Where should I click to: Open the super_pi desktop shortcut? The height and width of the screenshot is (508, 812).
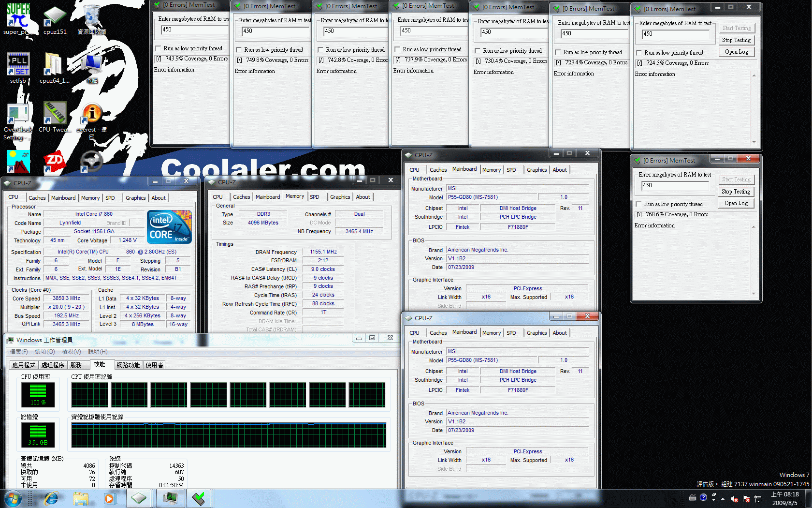point(18,18)
